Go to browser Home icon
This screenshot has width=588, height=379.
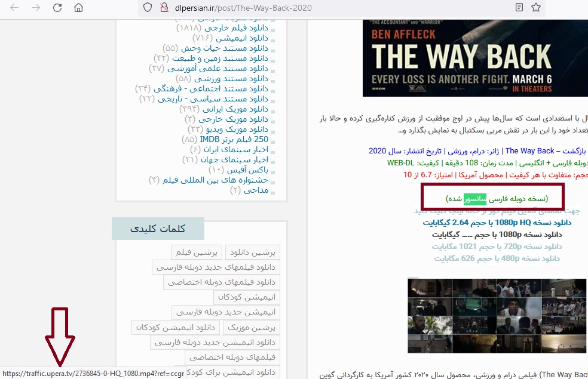[x=78, y=8]
